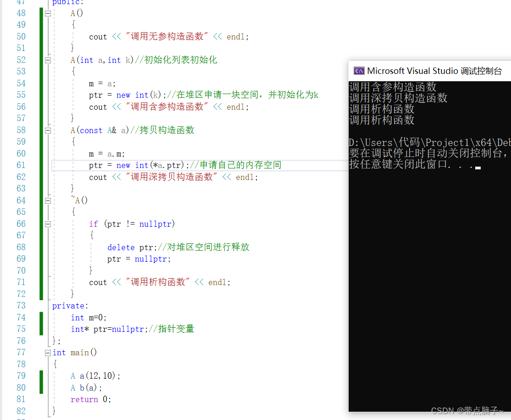Collapse the if (ptr != nullptr) block fold
The image size is (511, 420).
click(x=48, y=224)
